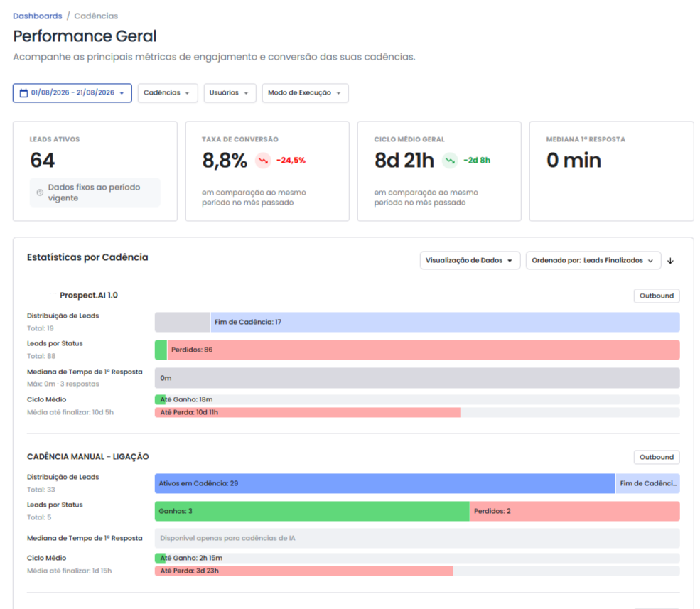Go to the Dashboards breadcrumb link
This screenshot has width=700, height=609.
pos(38,16)
